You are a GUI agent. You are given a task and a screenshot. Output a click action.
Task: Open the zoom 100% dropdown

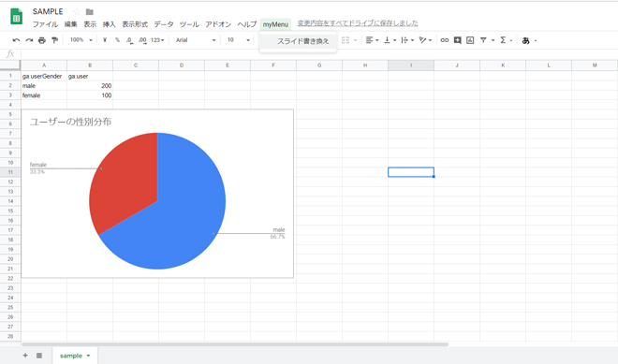(x=81, y=40)
